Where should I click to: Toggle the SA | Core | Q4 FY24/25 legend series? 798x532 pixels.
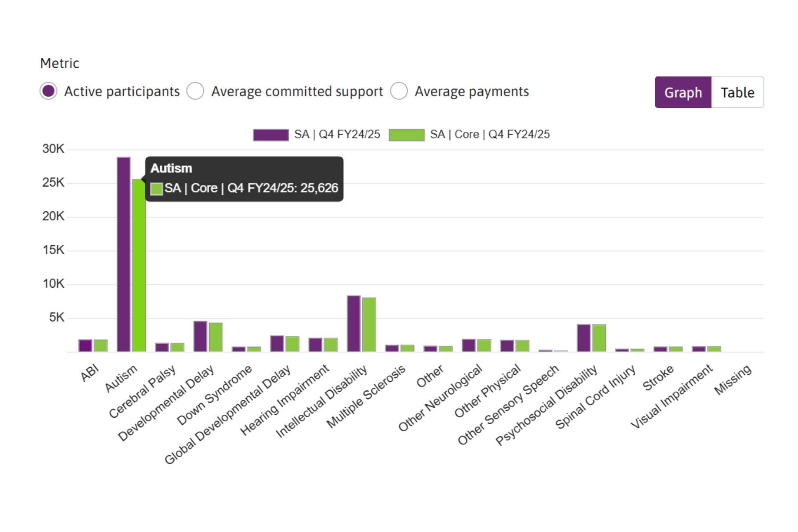point(490,134)
